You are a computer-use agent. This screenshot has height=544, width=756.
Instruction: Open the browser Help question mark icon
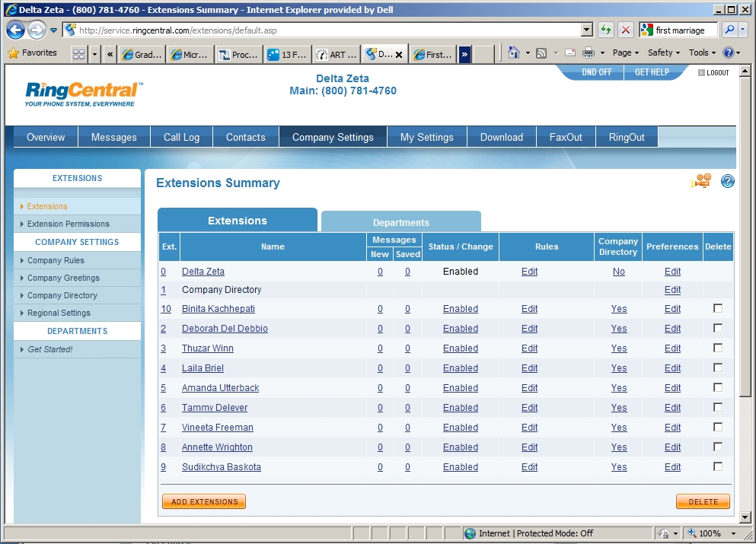pyautogui.click(x=728, y=52)
